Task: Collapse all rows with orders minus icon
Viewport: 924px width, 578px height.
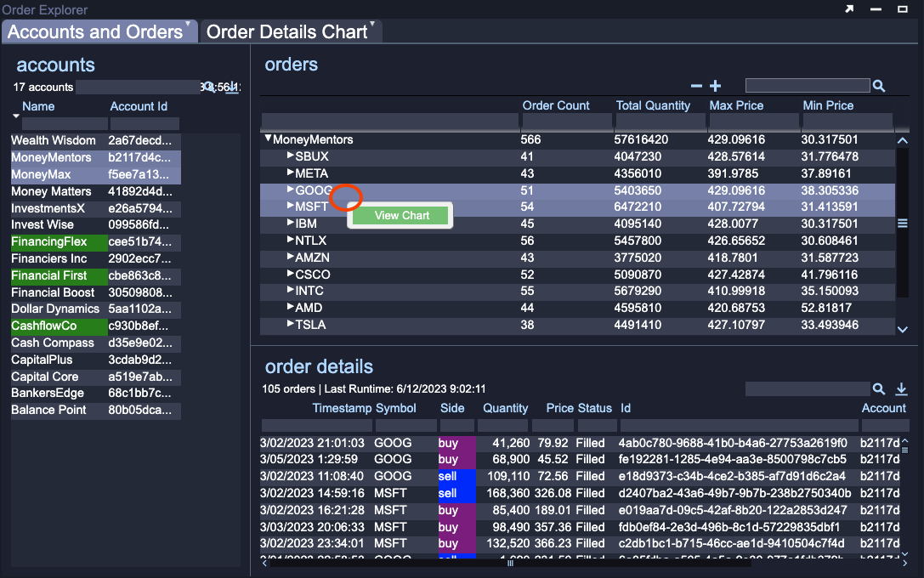Action: click(x=696, y=86)
